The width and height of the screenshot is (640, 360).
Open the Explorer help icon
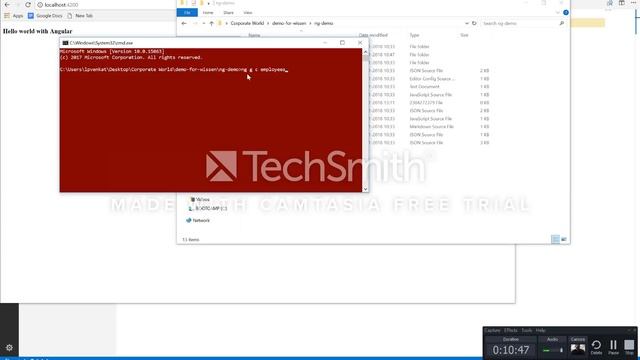click(566, 13)
